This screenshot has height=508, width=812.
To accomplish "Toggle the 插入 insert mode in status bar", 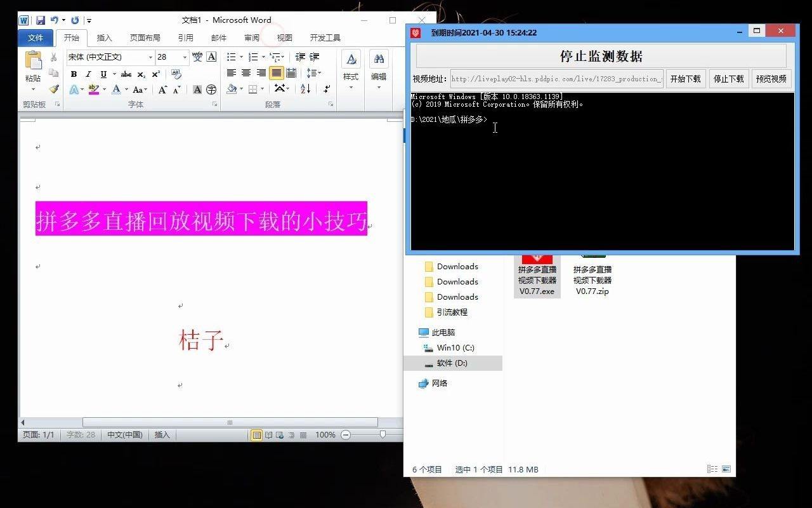I will 162,435.
